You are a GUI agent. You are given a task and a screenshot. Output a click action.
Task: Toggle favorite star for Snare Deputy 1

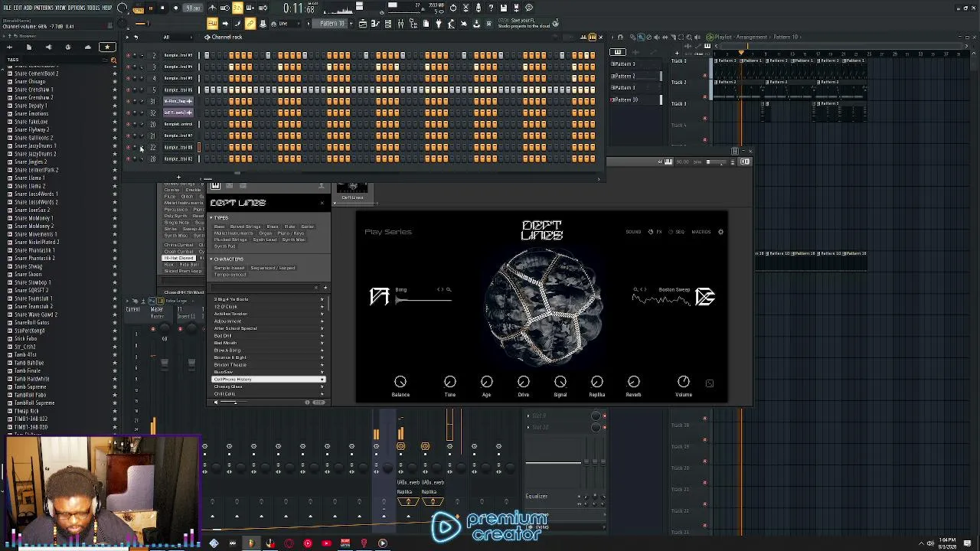click(115, 106)
